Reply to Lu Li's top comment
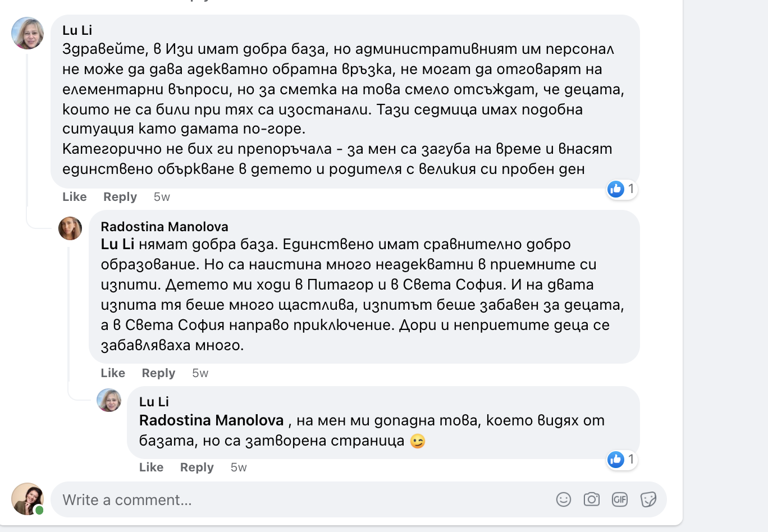The height and width of the screenshot is (532, 768). 120,197
